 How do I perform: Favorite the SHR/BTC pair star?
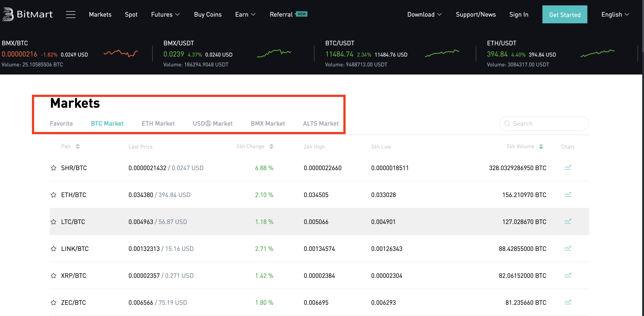(53, 168)
